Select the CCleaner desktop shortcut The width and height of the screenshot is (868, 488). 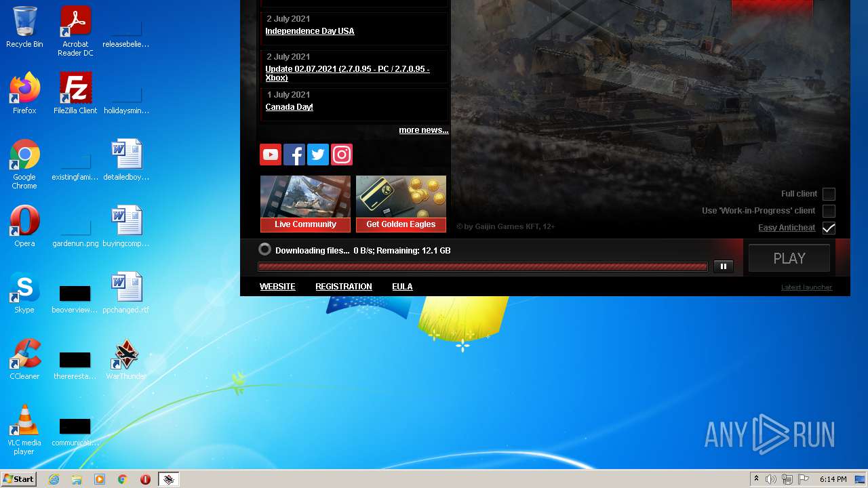point(24,359)
